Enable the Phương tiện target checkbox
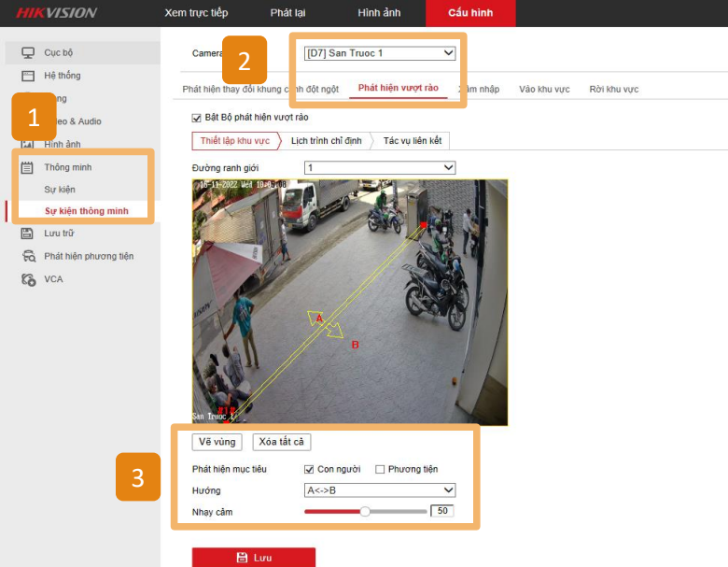 click(x=380, y=469)
